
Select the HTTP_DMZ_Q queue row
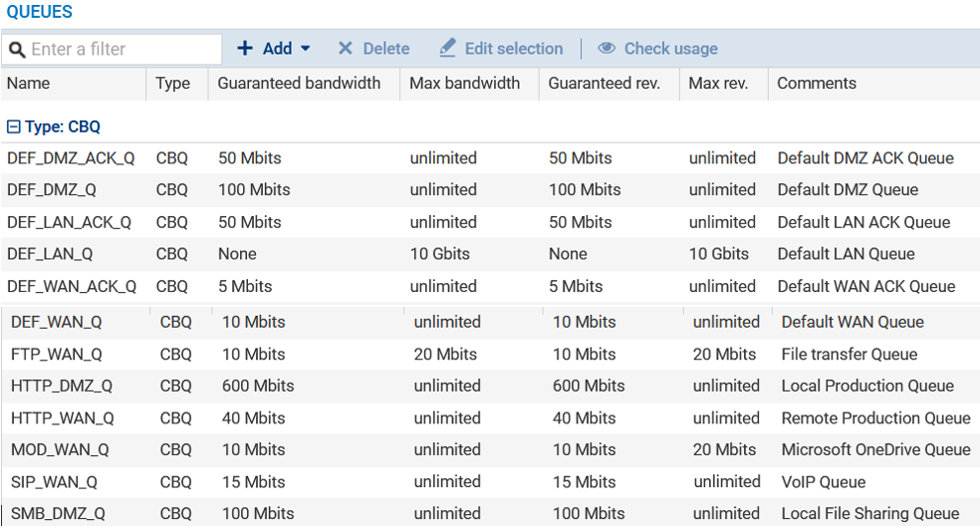[62, 387]
